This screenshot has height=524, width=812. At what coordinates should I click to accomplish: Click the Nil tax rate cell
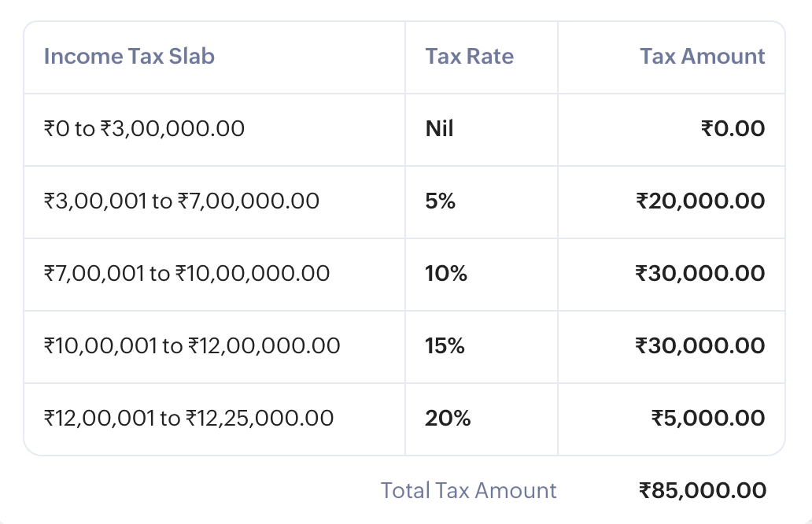point(440,129)
